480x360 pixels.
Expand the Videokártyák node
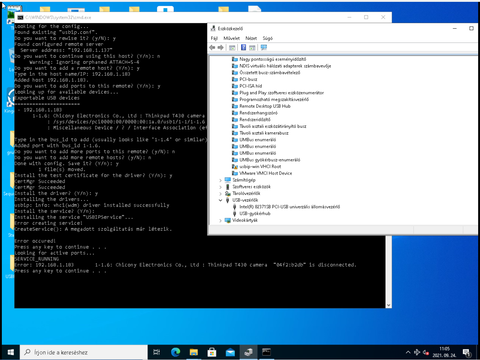pos(220,220)
